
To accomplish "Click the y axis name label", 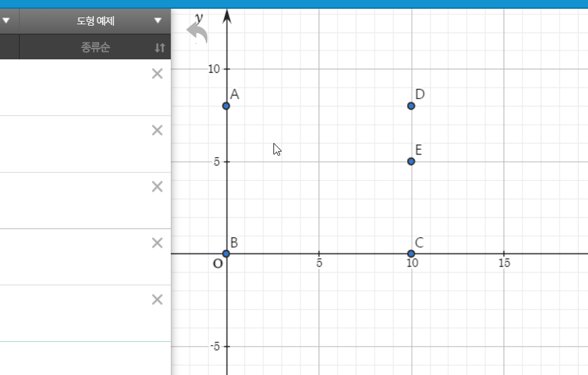I will click(x=199, y=18).
